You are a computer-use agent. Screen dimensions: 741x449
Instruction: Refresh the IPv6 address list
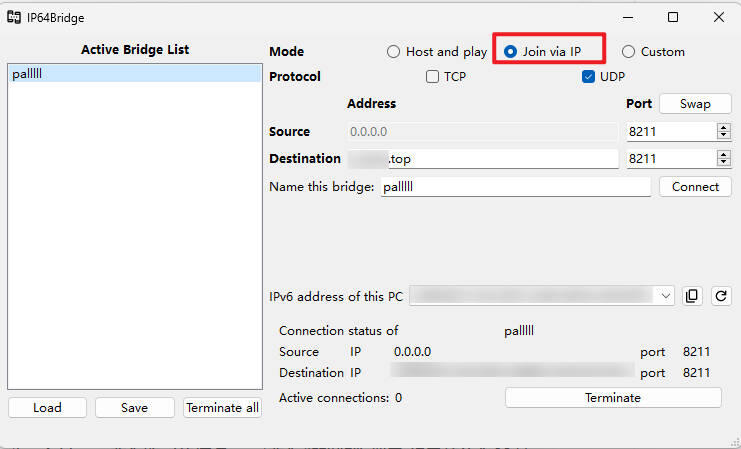[720, 296]
